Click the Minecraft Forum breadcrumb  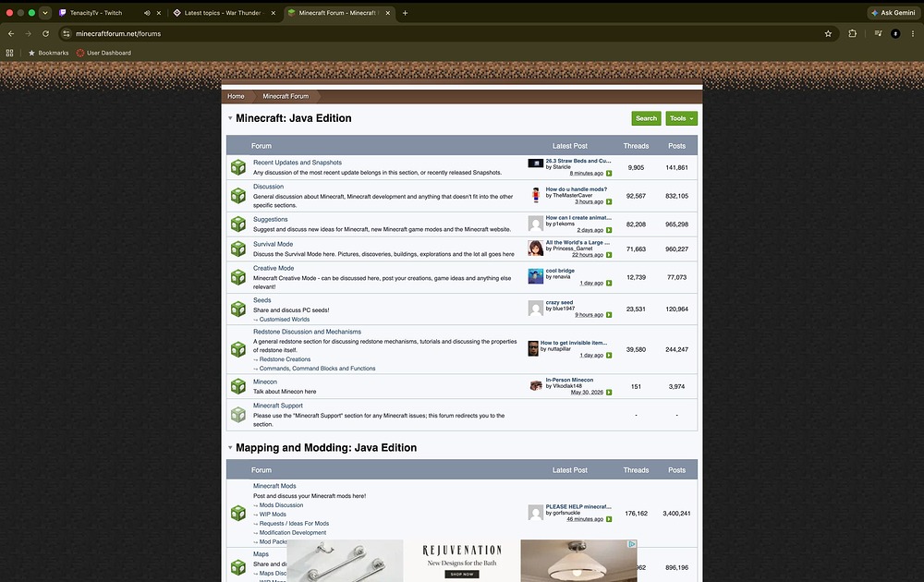tap(286, 96)
